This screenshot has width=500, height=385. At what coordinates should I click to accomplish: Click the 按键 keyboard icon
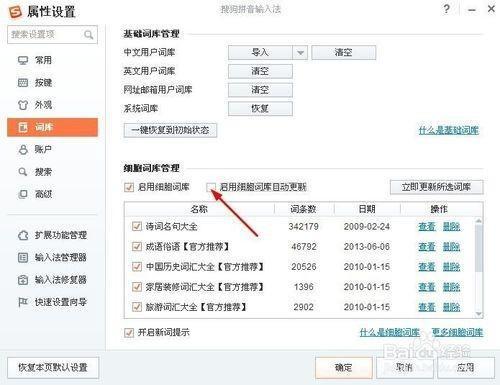click(23, 83)
